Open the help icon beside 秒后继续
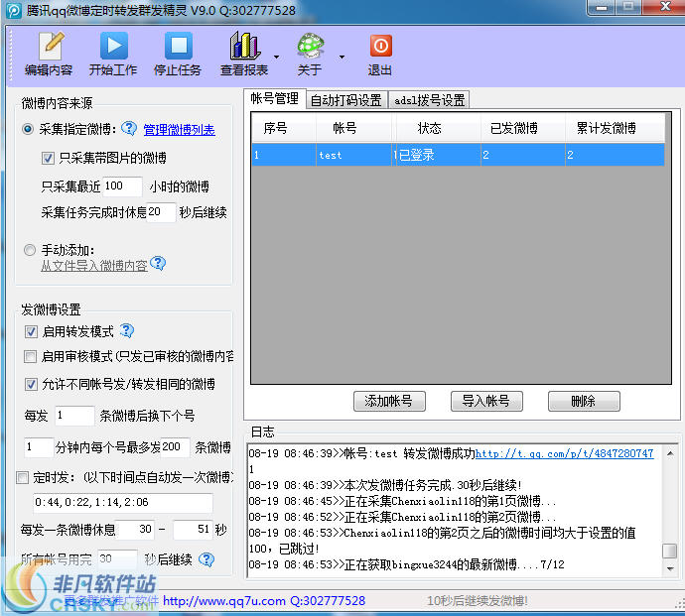The height and width of the screenshot is (616, 685). (206, 559)
